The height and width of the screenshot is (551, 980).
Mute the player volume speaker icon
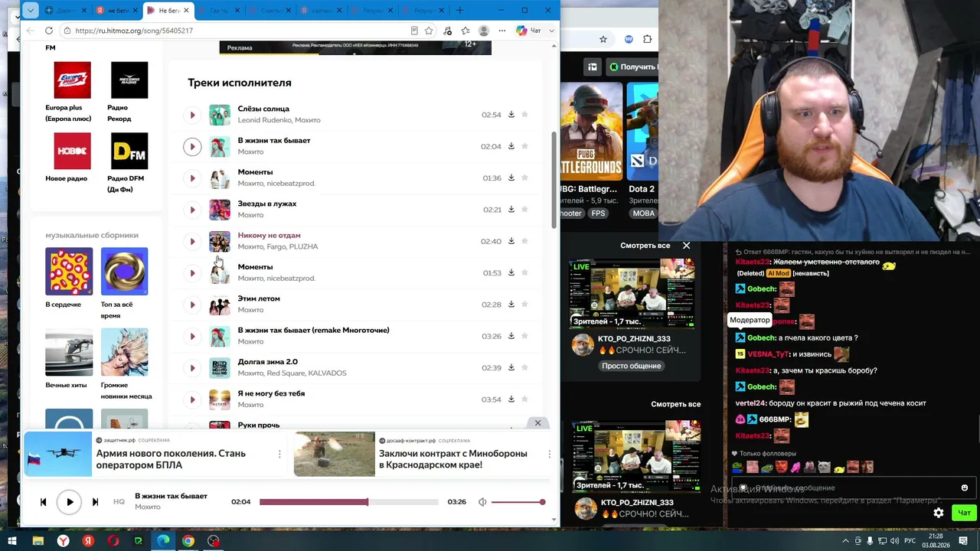tap(482, 502)
